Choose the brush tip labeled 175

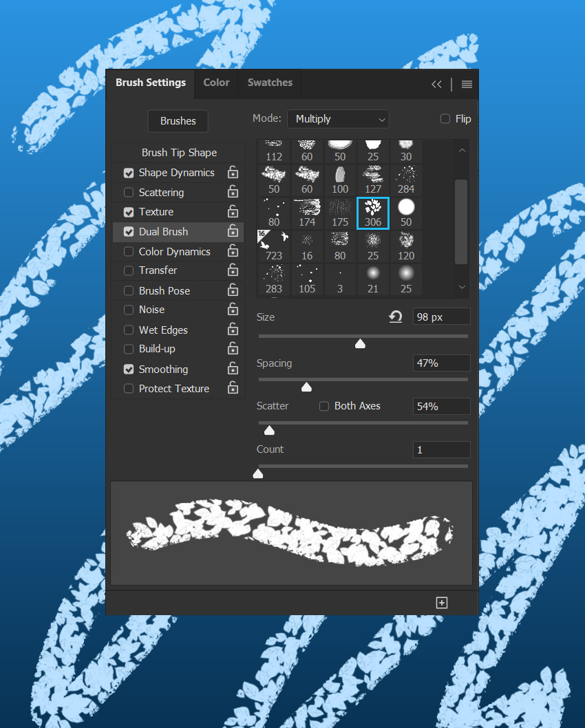[x=340, y=213]
